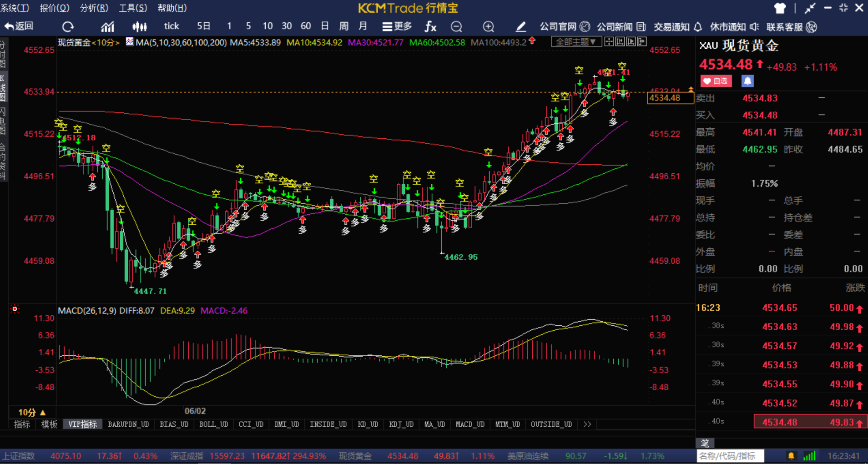Screen dimensions: 868x464
Task: Open 公司新闻 company news
Action: [621, 27]
